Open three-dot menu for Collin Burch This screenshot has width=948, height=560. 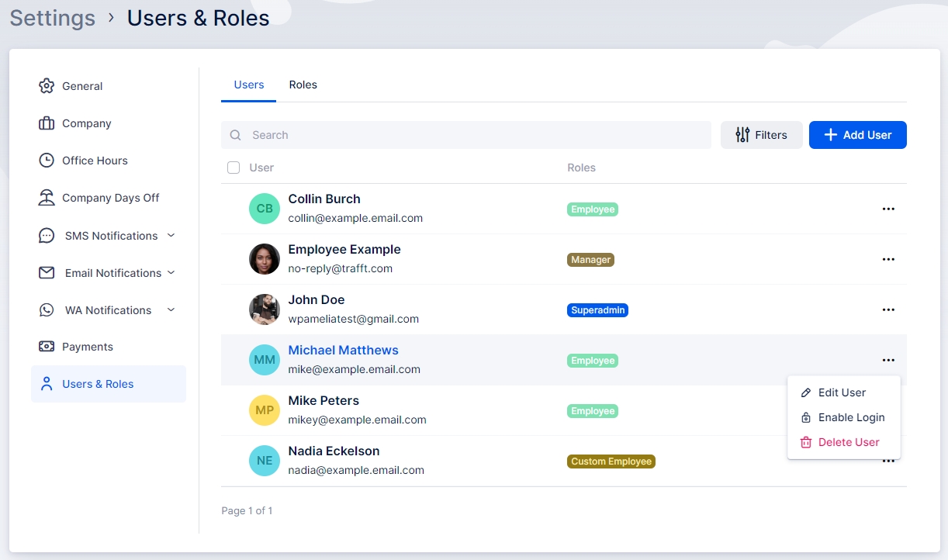click(888, 209)
